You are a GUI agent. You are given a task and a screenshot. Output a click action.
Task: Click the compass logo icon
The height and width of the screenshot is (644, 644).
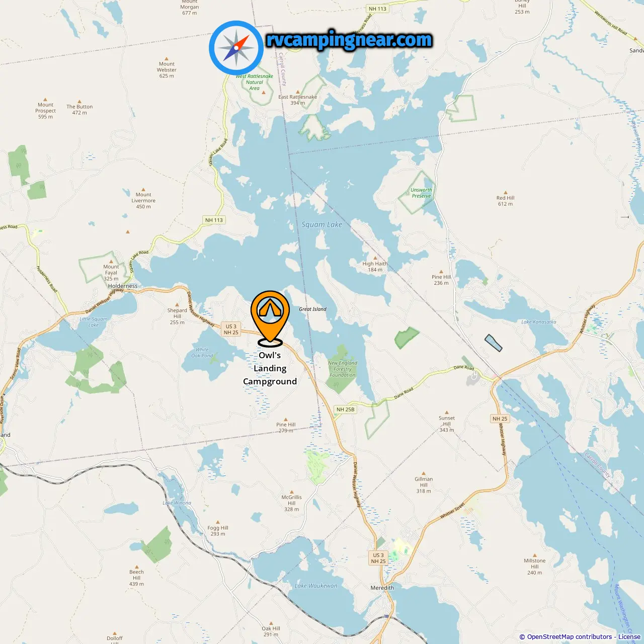coord(236,48)
